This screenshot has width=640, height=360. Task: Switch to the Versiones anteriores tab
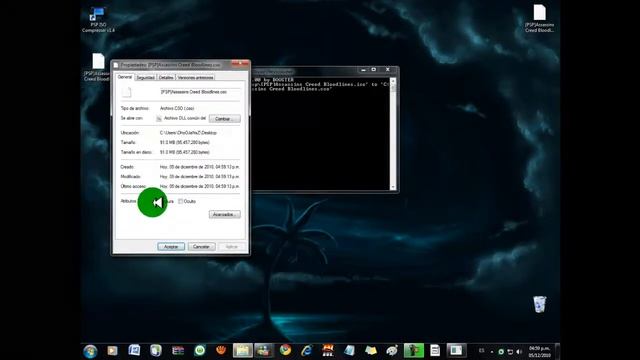click(x=196, y=78)
